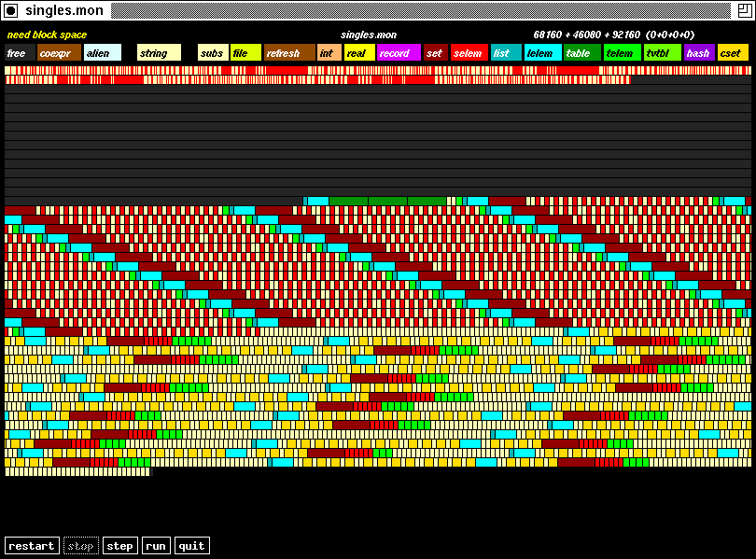756x559 pixels.
Task: Select the magenta record legend swatch
Action: pos(399,53)
